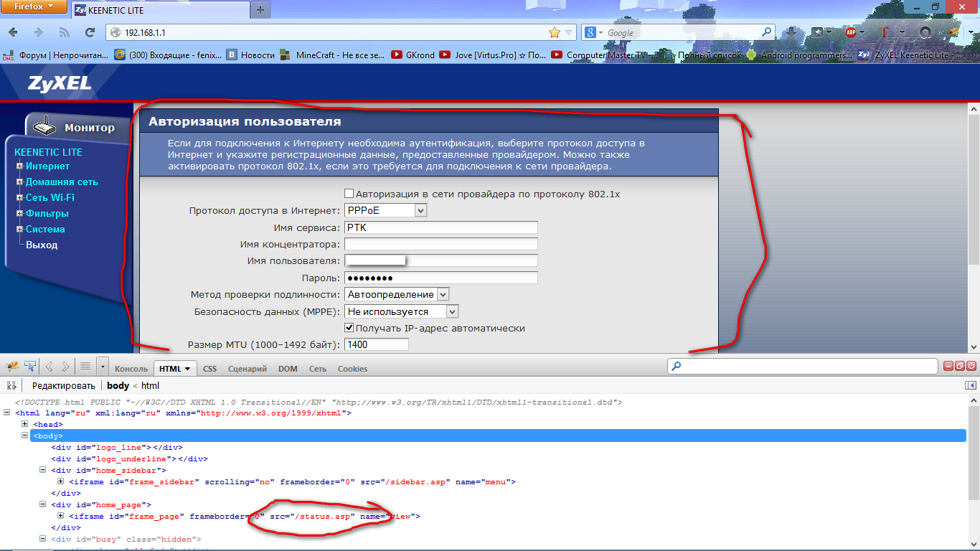Expand the head node in HTML tree
980x551 pixels.
coord(25,424)
